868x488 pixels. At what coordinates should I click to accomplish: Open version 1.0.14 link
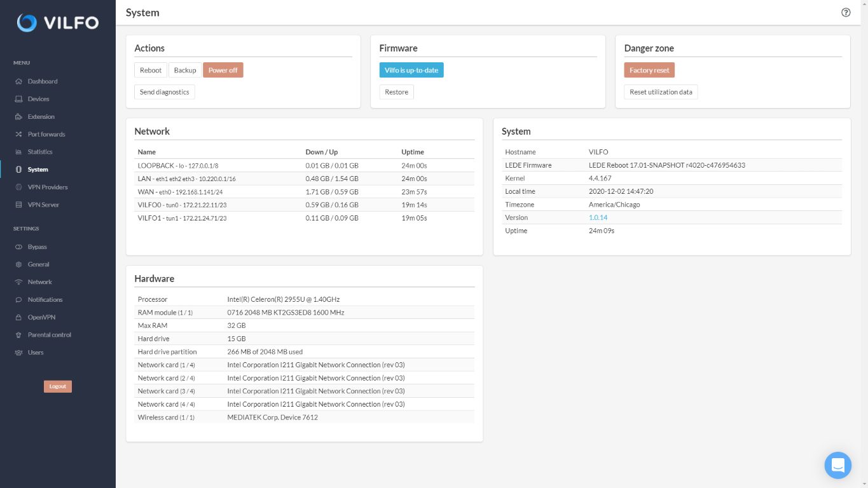tap(598, 217)
